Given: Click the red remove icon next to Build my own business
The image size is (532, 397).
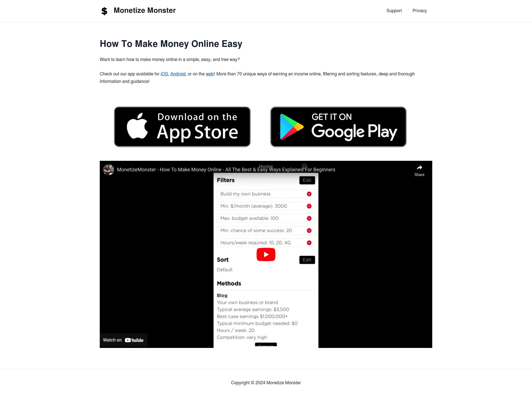Looking at the screenshot, I should (x=309, y=194).
